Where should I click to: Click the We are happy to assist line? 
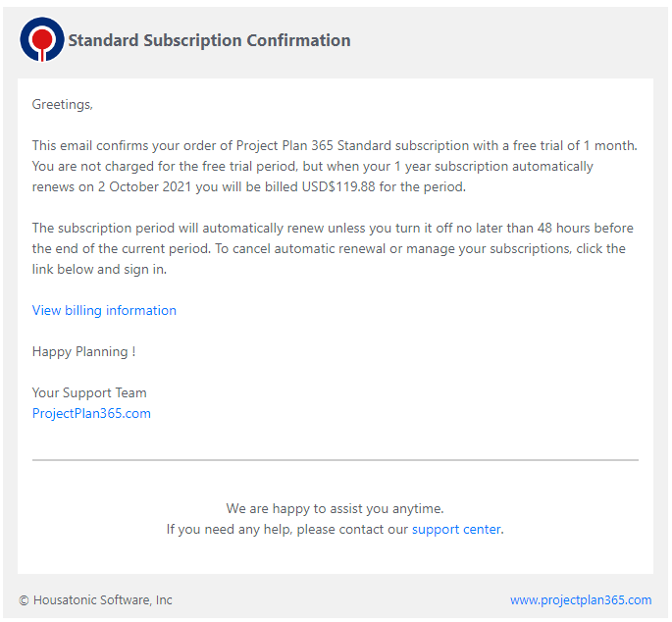tap(336, 508)
